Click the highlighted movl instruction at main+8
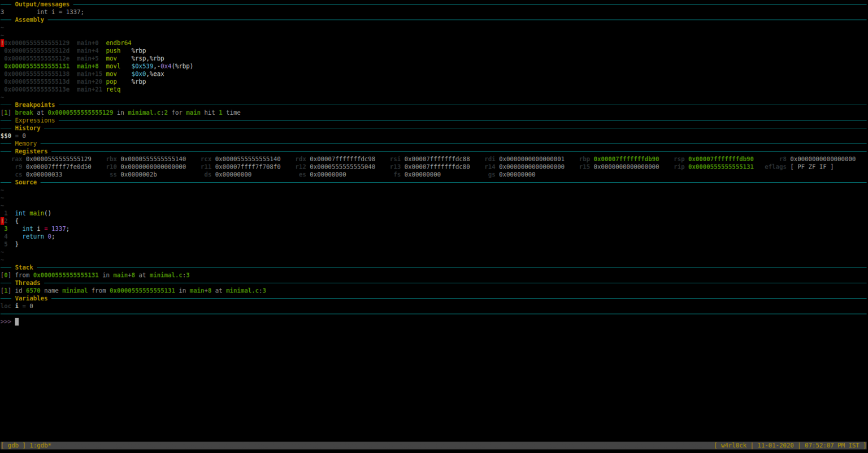The width and height of the screenshot is (868, 453). [113, 66]
